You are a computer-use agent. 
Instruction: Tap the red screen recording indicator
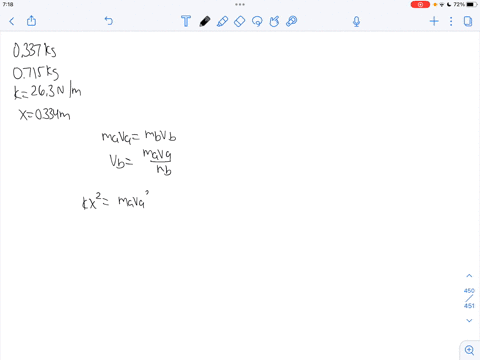[x=420, y=5]
